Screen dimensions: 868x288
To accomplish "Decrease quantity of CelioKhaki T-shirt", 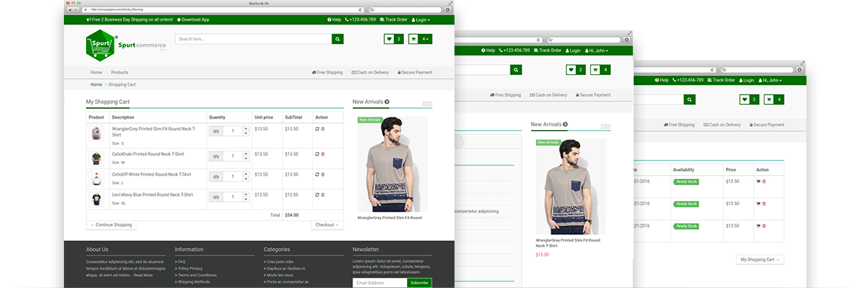I will click(x=246, y=159).
